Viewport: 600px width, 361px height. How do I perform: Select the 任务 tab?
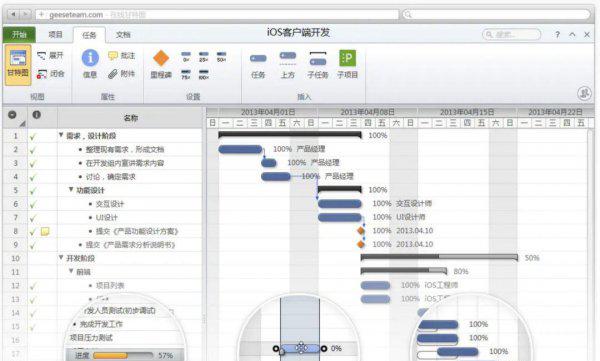[x=89, y=35]
